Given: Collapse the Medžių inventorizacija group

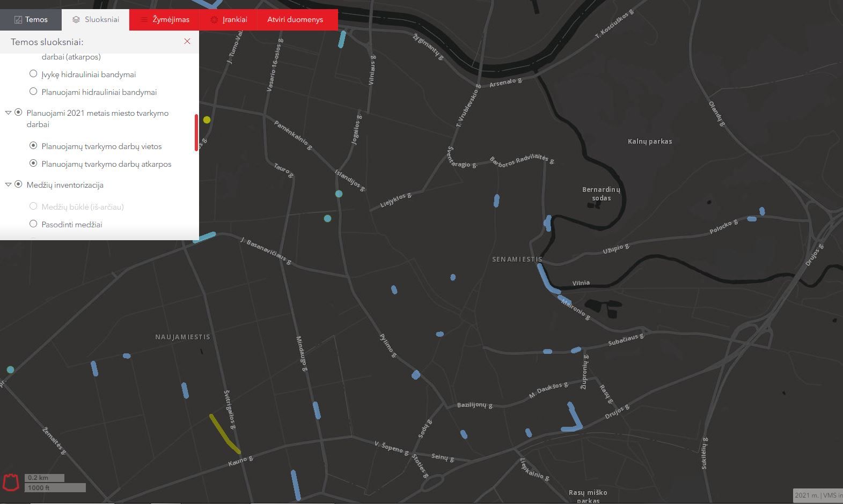Looking at the screenshot, I should (8, 184).
